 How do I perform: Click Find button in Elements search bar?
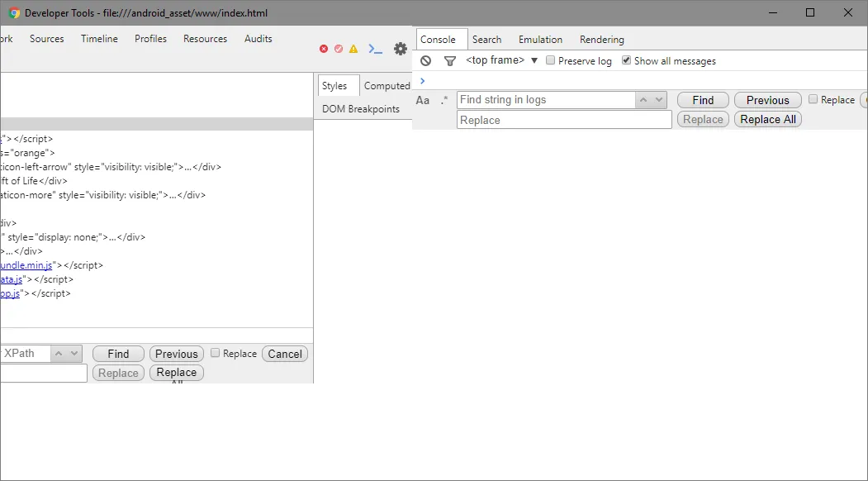(118, 354)
